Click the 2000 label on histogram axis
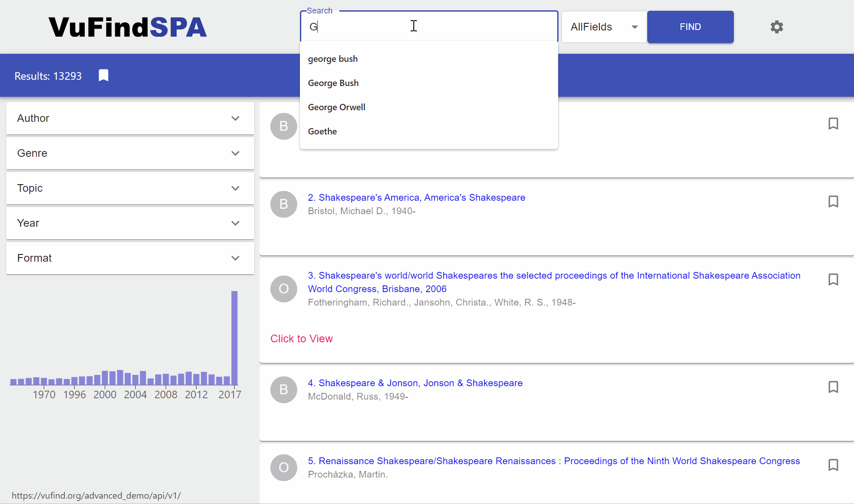 pyautogui.click(x=105, y=395)
